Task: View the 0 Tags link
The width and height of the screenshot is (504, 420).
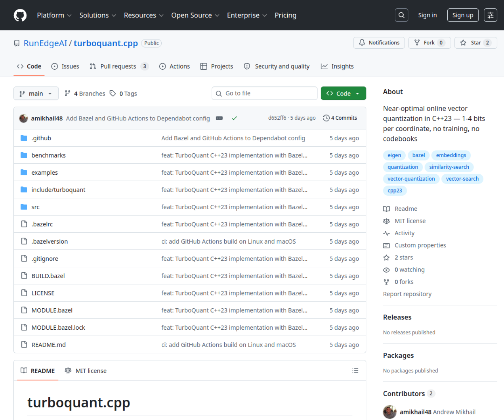Action: (x=123, y=93)
